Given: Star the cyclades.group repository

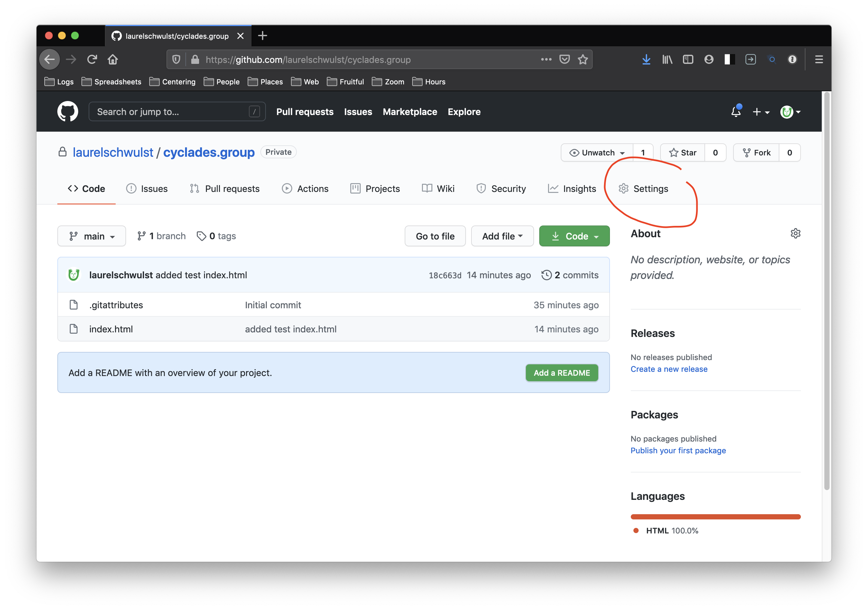Looking at the screenshot, I should [683, 152].
